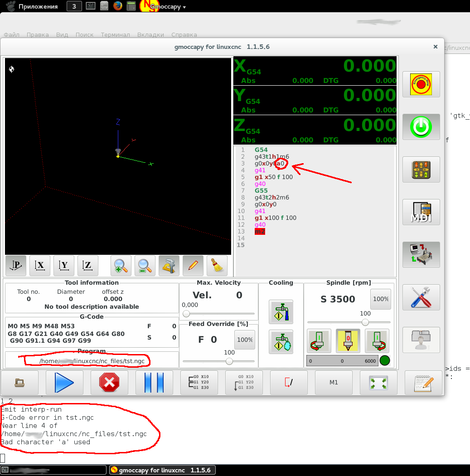470x476 pixels.
Task: Start spindle forward
Action: point(377,341)
